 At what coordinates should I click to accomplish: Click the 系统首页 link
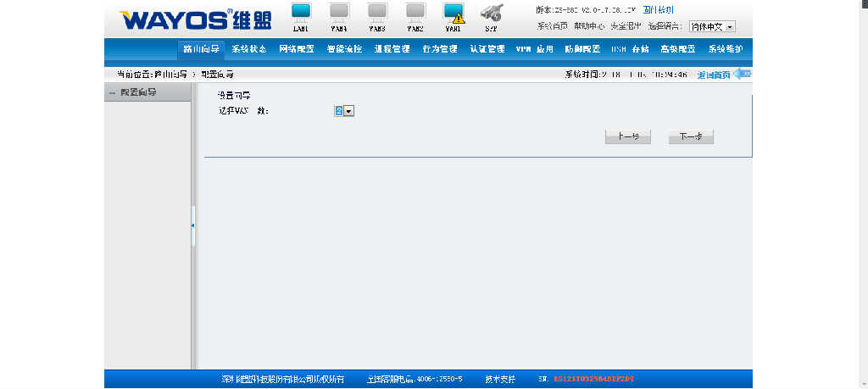553,26
